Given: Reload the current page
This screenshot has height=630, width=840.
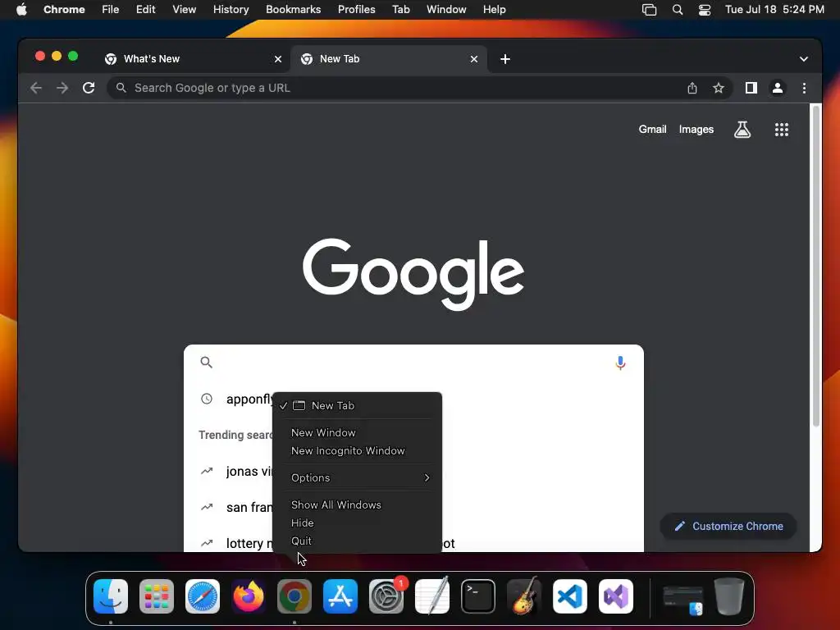Looking at the screenshot, I should pyautogui.click(x=89, y=88).
